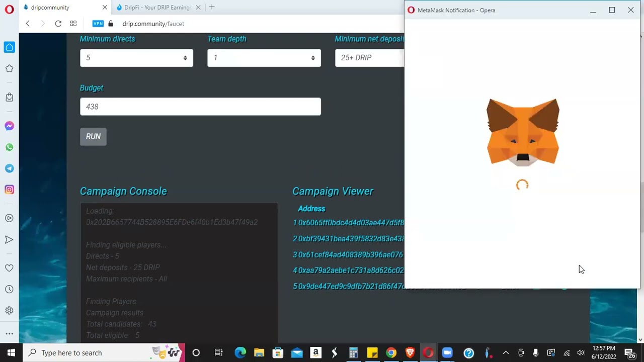This screenshot has width=644, height=362.
Task: Open Task View on the taskbar
Action: (x=218, y=352)
